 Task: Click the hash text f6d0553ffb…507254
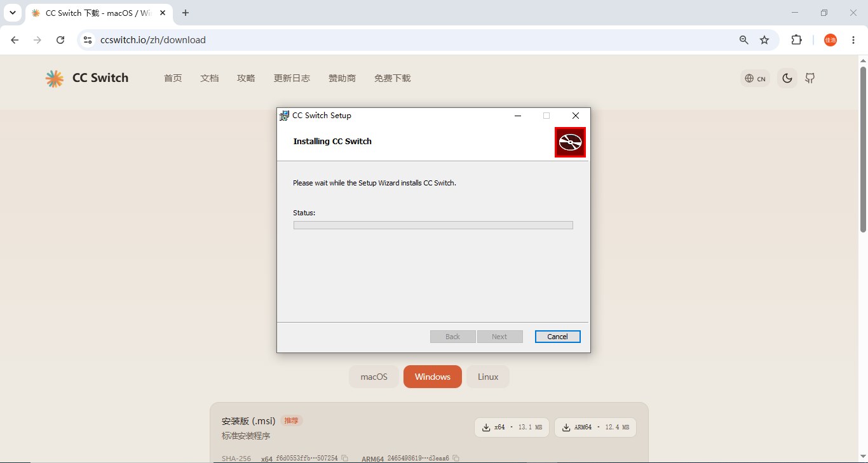click(x=306, y=459)
